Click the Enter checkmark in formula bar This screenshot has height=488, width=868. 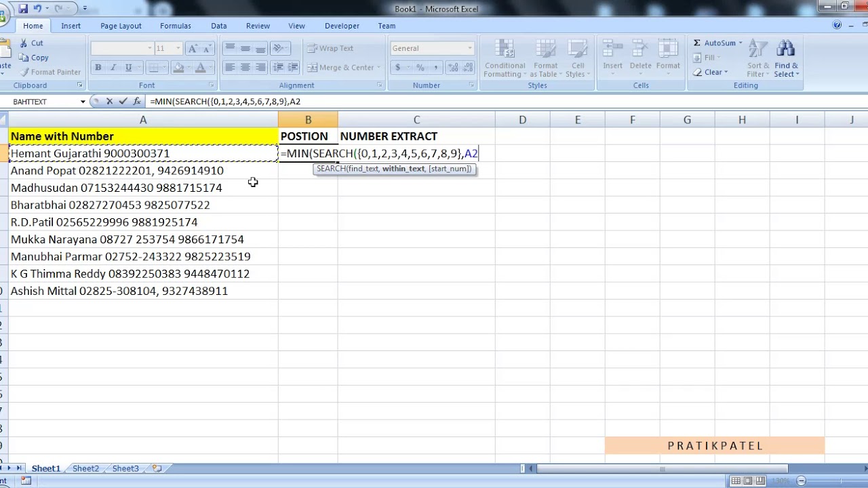pyautogui.click(x=123, y=101)
